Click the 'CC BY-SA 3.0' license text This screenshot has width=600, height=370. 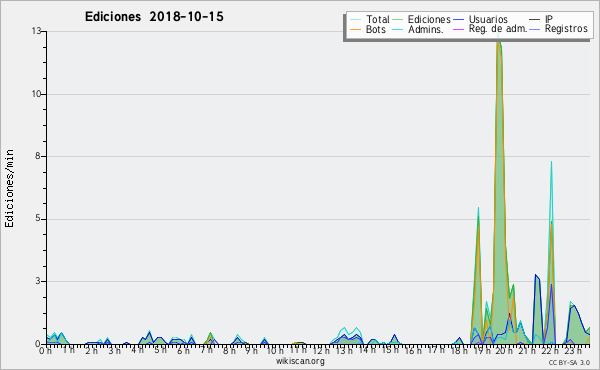(x=569, y=362)
